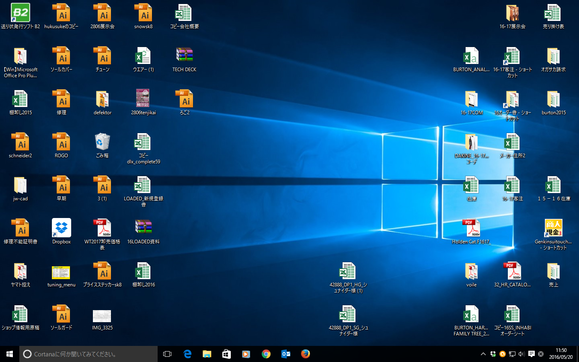Select the schneider2 Illustrator file
The image size is (579, 362).
[20, 141]
